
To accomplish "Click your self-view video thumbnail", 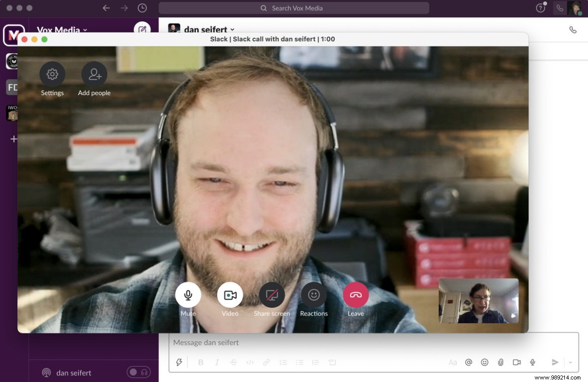I will tap(478, 301).
